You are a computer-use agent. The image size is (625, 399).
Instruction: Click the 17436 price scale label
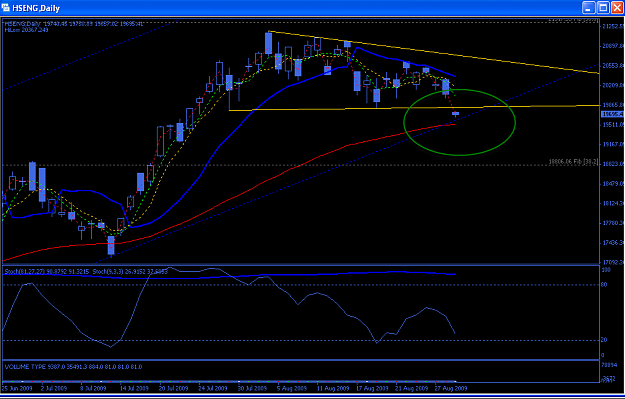click(612, 243)
